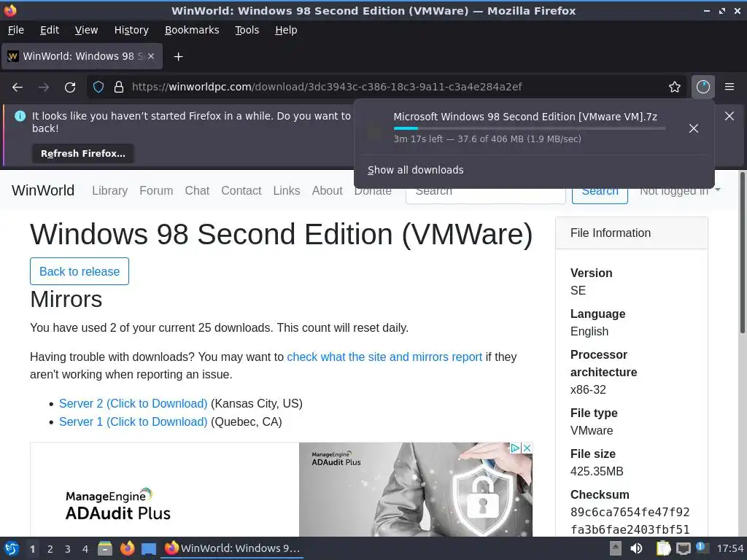Viewport: 747px width, 560px height.
Task: Click the removable media eject tray icon
Action: tap(616, 548)
